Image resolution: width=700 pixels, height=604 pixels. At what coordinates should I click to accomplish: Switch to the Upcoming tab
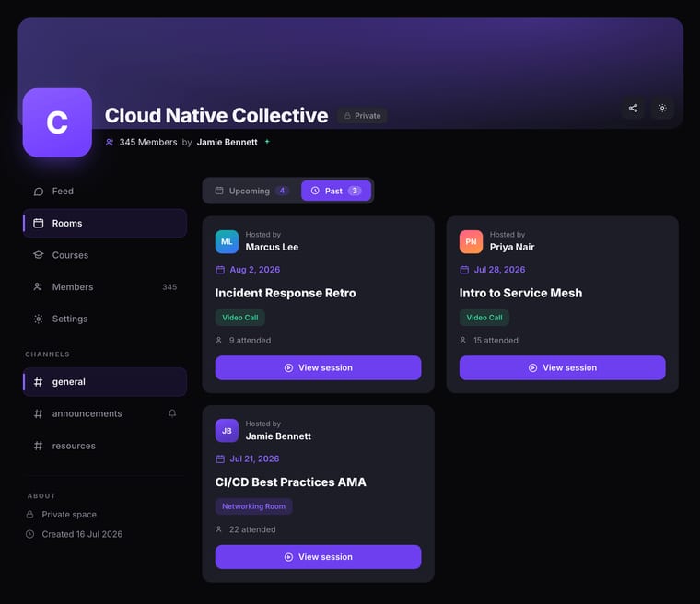pyautogui.click(x=251, y=191)
